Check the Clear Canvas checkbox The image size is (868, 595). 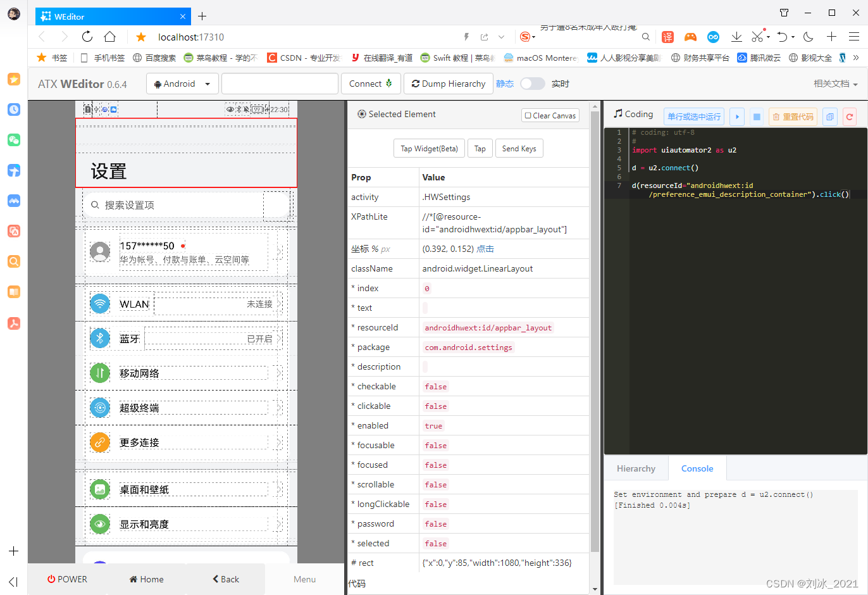tap(528, 115)
